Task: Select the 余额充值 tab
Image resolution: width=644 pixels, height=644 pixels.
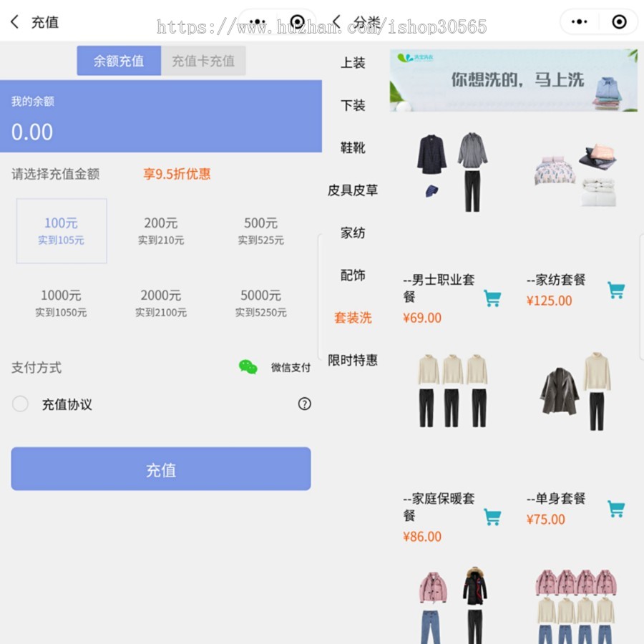Action: (119, 61)
